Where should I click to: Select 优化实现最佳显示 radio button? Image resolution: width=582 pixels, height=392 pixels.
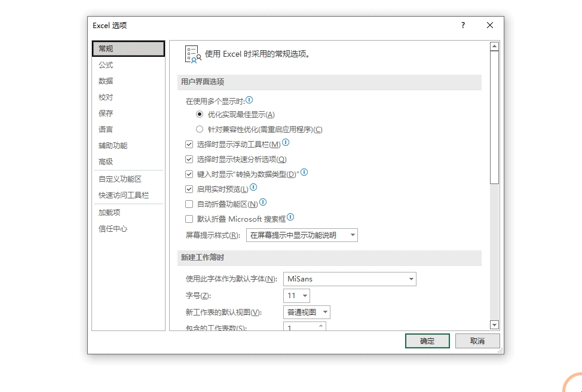click(200, 114)
